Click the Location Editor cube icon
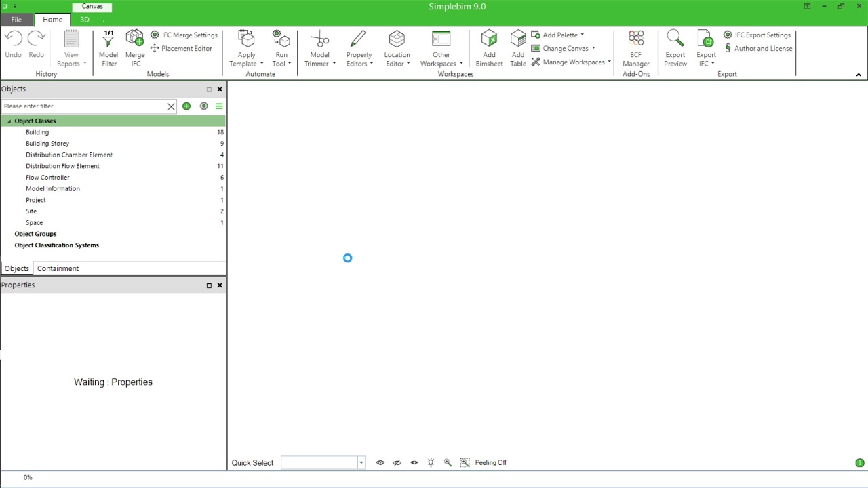 tap(397, 39)
